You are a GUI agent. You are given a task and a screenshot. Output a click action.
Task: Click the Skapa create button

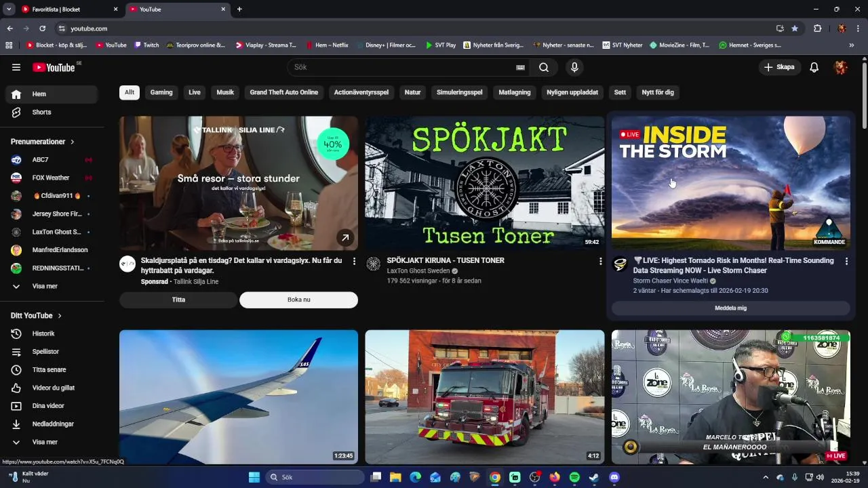[779, 67]
